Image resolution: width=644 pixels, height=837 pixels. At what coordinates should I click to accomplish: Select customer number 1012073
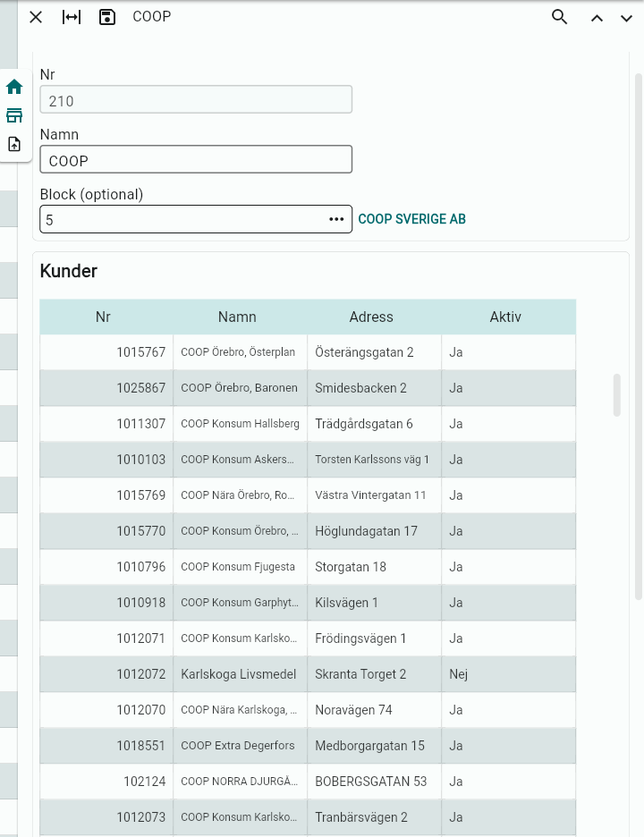tap(141, 817)
